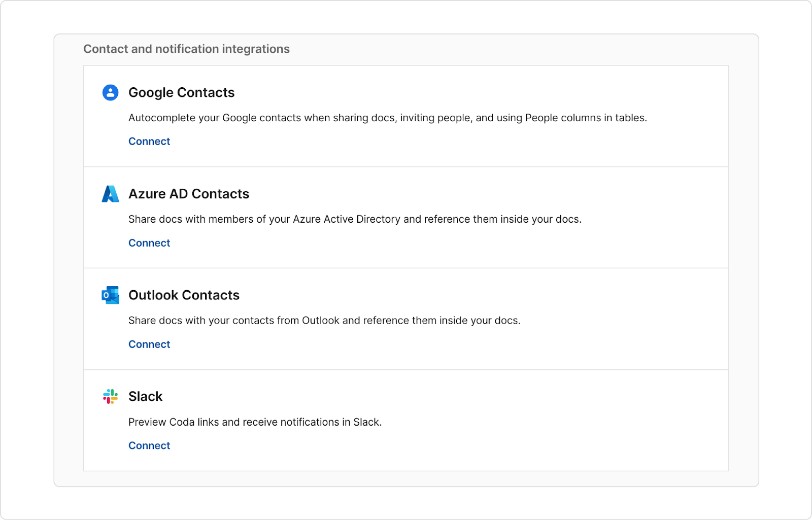812x520 pixels.
Task: Click the Azure AD Contacts logo icon
Action: pyautogui.click(x=110, y=194)
